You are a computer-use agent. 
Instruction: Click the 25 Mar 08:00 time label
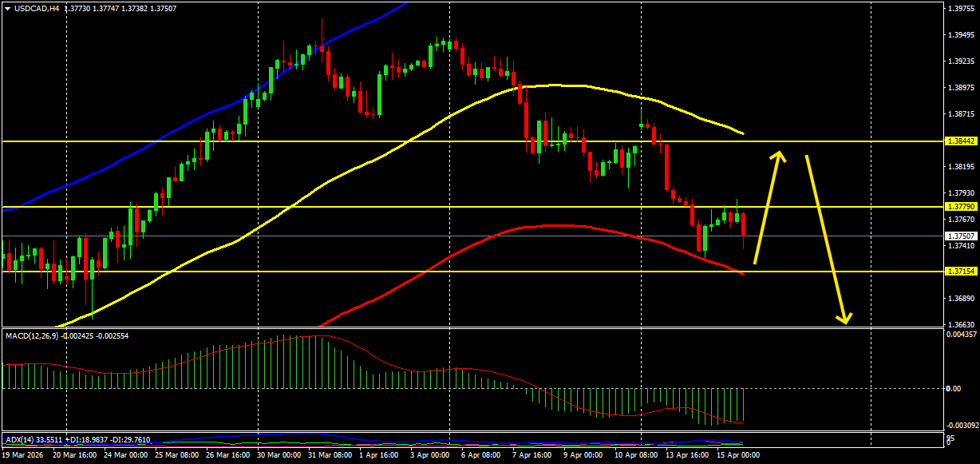pos(176,455)
